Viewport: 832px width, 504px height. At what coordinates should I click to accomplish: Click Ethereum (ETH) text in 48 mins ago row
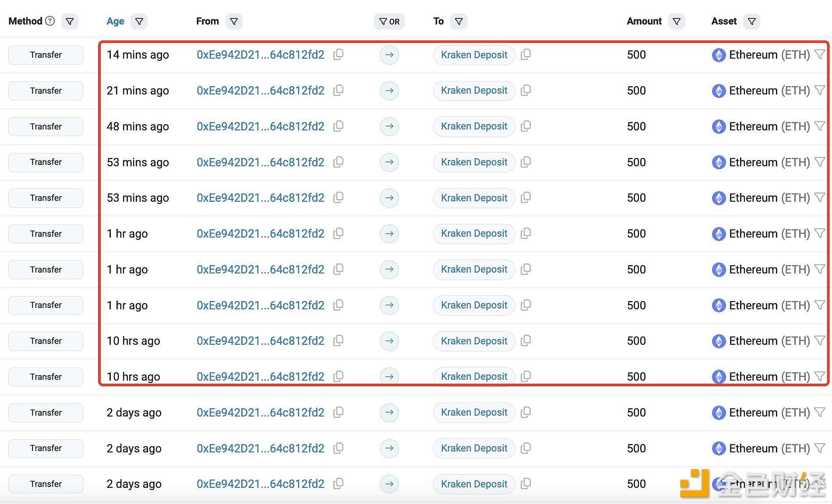[769, 126]
